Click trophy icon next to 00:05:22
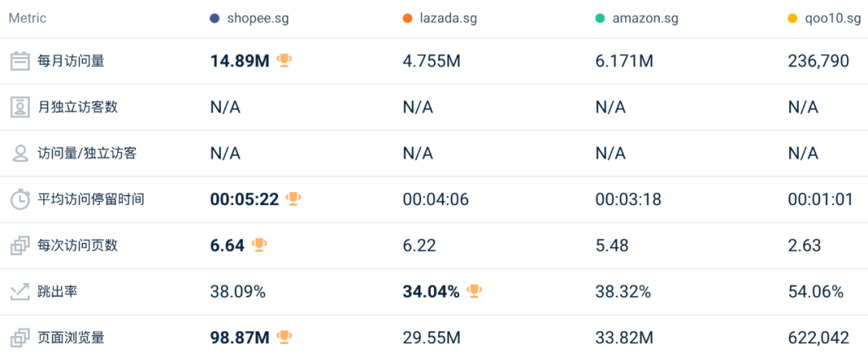 [293, 199]
